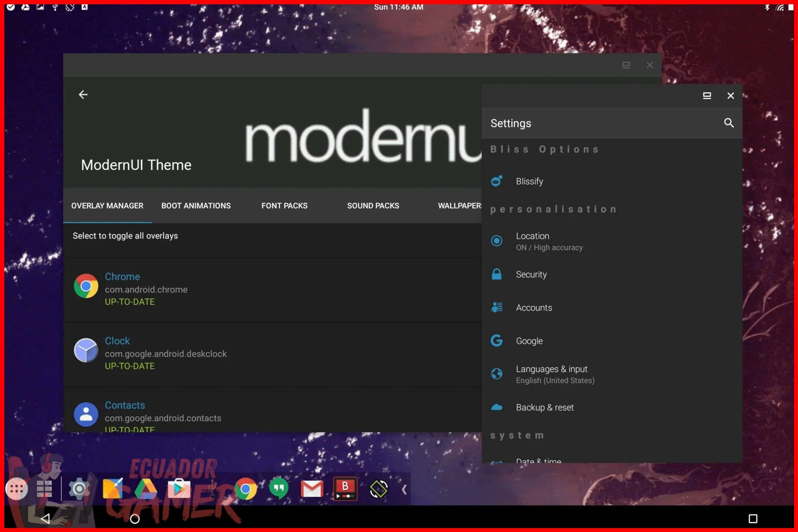
Task: Select the com.google.android.deskclock package text
Action: [166, 354]
